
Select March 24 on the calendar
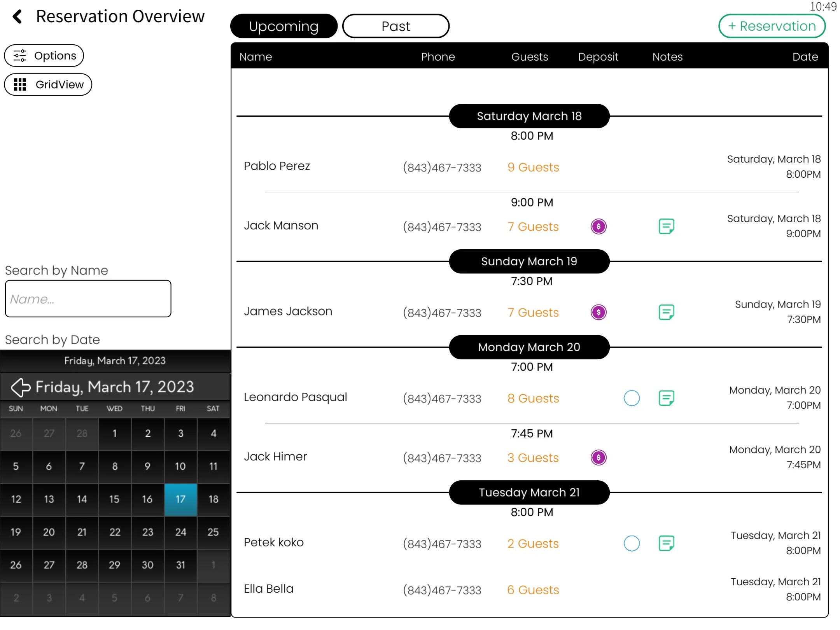180,532
